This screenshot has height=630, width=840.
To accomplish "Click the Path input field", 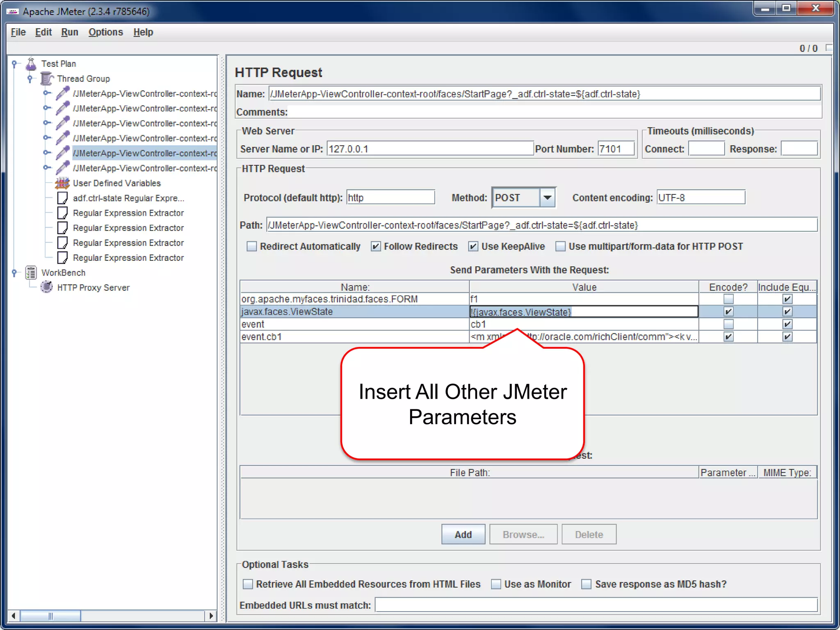I will pos(541,225).
